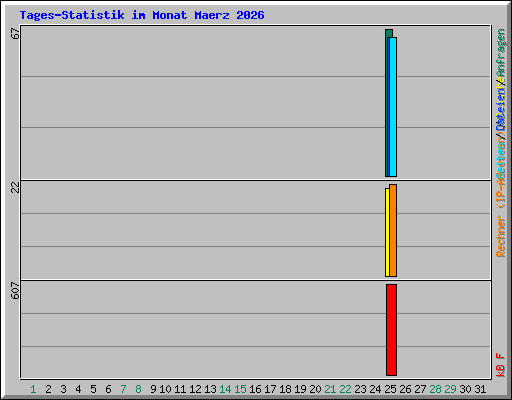Click day label 13 on x-axis
The width and height of the screenshot is (512, 400).
210,389
